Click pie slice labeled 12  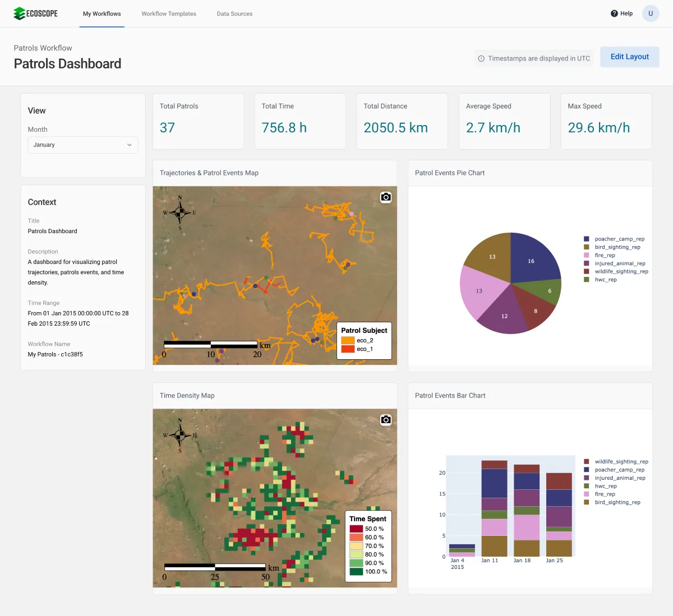point(504,315)
